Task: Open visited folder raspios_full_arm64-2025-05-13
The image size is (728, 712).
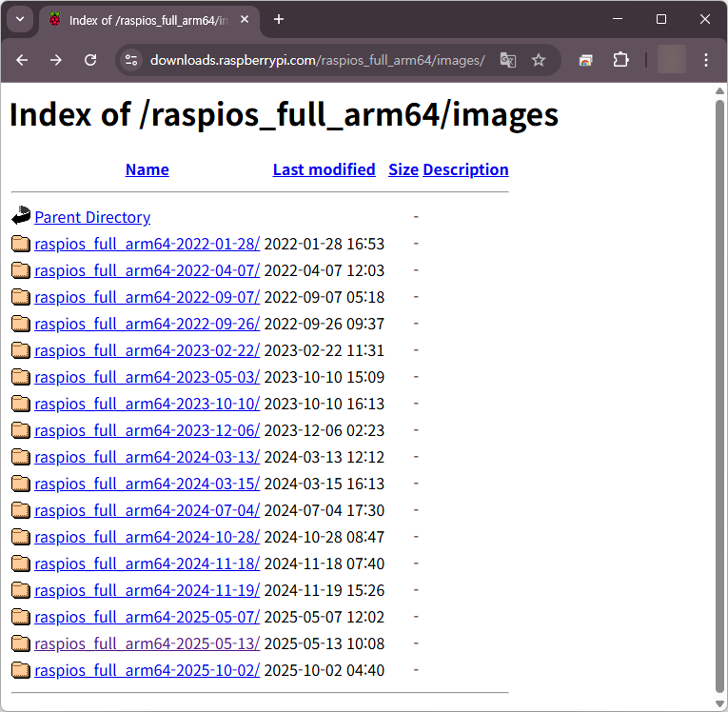Action: (148, 643)
